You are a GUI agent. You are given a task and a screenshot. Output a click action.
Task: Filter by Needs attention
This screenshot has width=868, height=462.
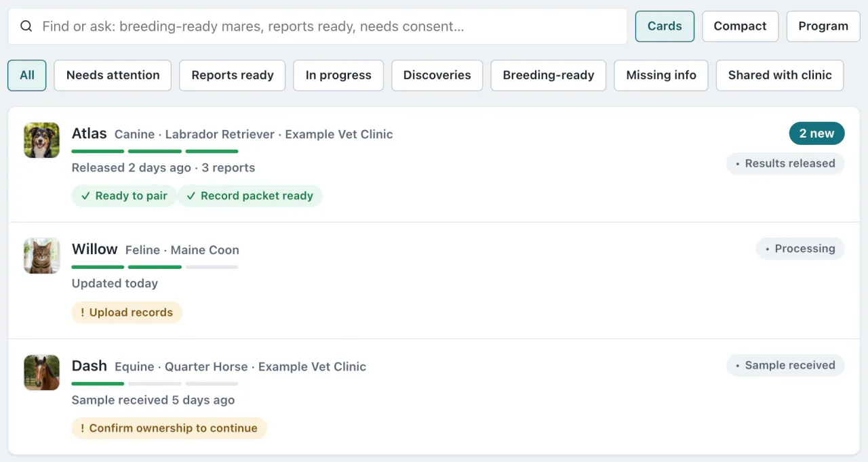click(113, 75)
